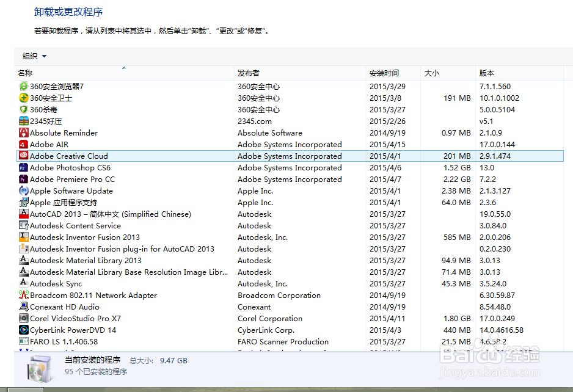
Task: Select the 360安全卫士 name text
Action: pyautogui.click(x=51, y=98)
